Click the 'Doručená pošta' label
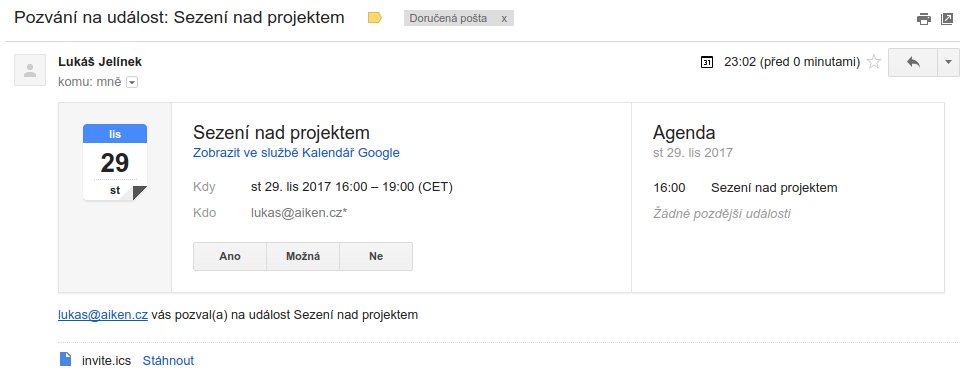Viewport: 967px width, 378px height. [x=448, y=18]
